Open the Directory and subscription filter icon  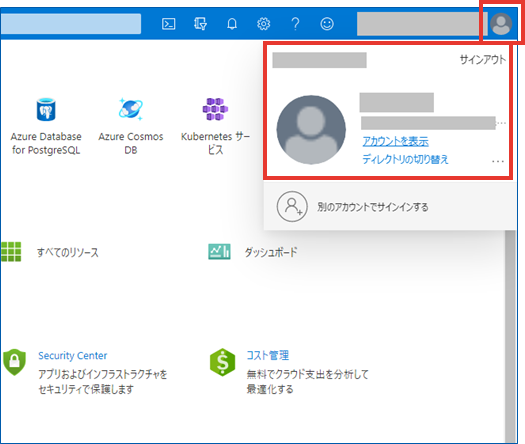click(200, 24)
